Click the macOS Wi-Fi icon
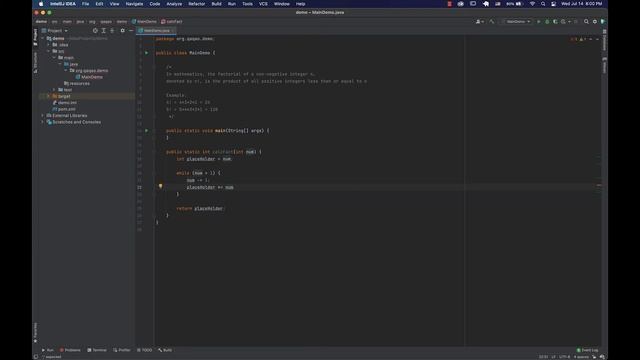The width and height of the screenshot is (640, 360). 532,4
